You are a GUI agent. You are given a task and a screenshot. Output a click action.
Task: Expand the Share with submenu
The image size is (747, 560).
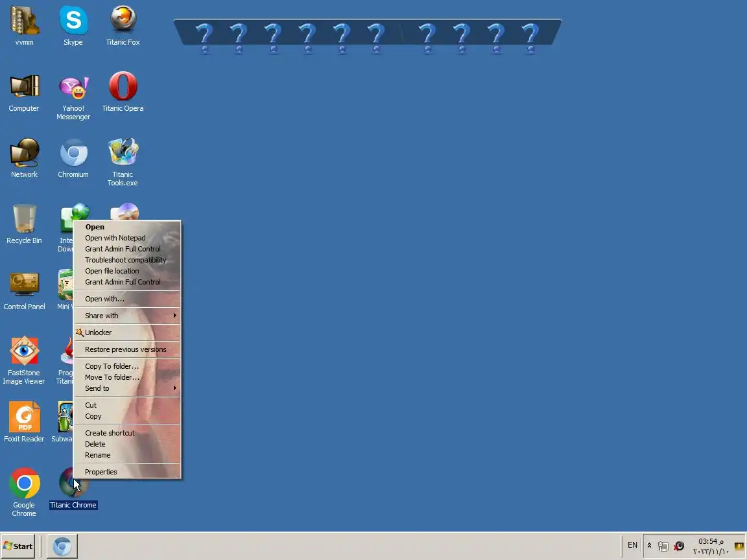pos(128,316)
